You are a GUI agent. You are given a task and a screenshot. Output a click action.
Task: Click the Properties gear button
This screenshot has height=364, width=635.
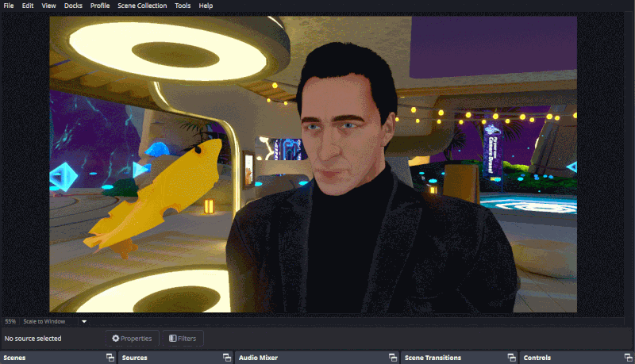coord(132,339)
